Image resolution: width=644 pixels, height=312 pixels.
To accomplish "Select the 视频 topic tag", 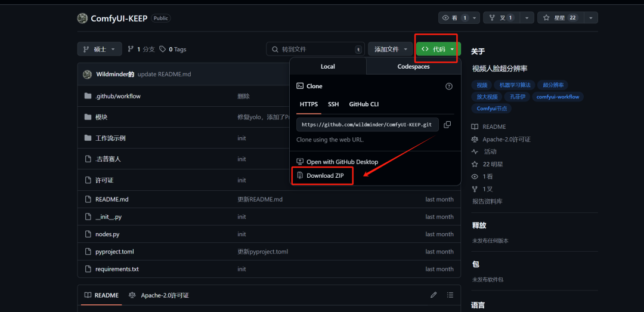I will [x=482, y=85].
